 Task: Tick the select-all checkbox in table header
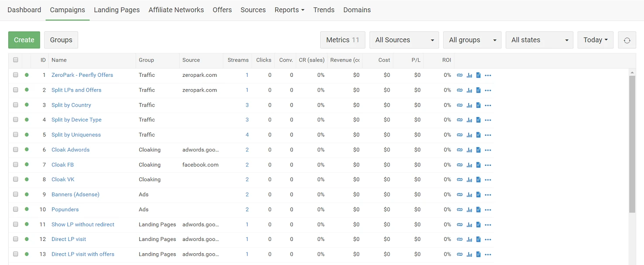[16, 60]
